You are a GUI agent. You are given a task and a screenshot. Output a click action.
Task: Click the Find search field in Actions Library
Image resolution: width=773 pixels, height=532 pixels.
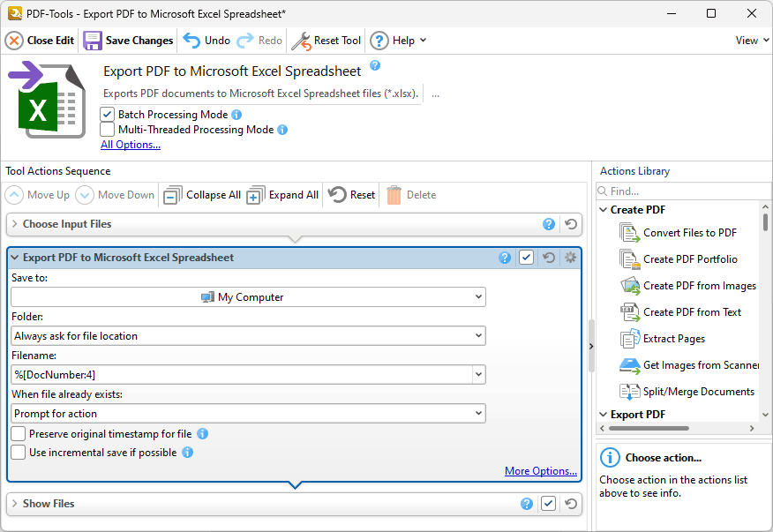coord(683,191)
